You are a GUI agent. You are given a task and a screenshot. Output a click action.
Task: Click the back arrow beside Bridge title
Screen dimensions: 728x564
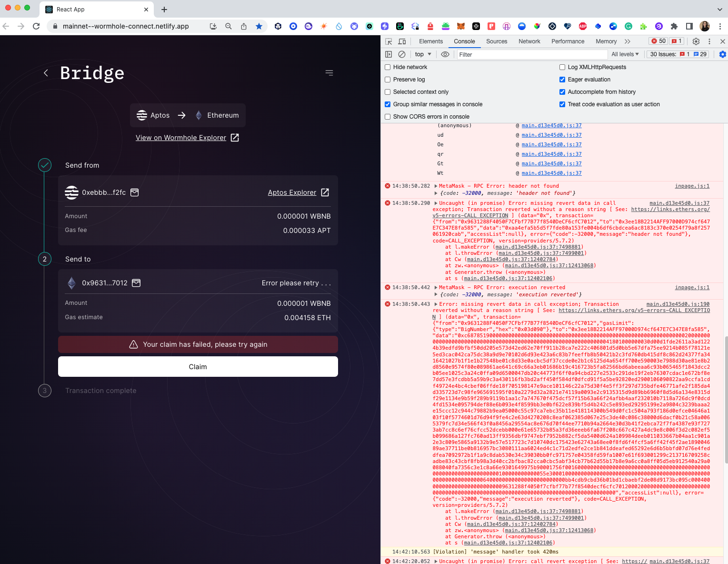click(45, 72)
